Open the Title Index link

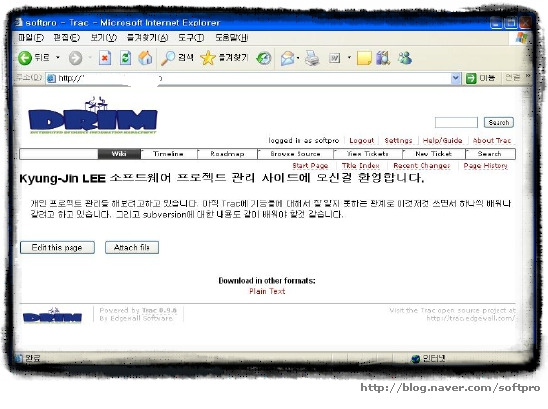[361, 166]
